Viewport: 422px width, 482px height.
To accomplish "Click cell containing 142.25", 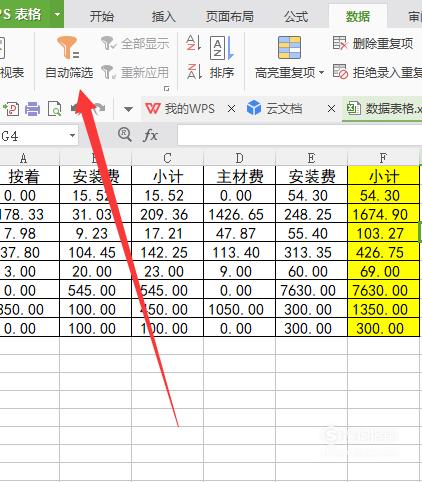I will tap(167, 252).
